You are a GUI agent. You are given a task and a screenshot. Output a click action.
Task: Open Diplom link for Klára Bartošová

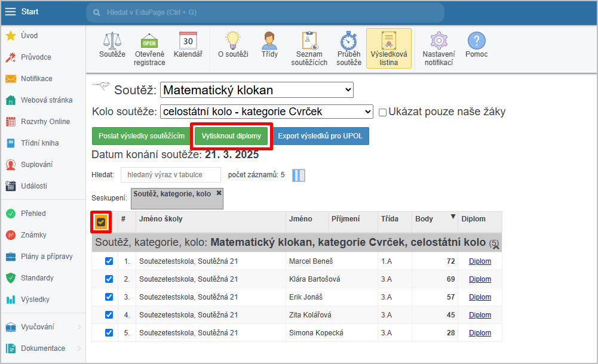click(x=480, y=279)
